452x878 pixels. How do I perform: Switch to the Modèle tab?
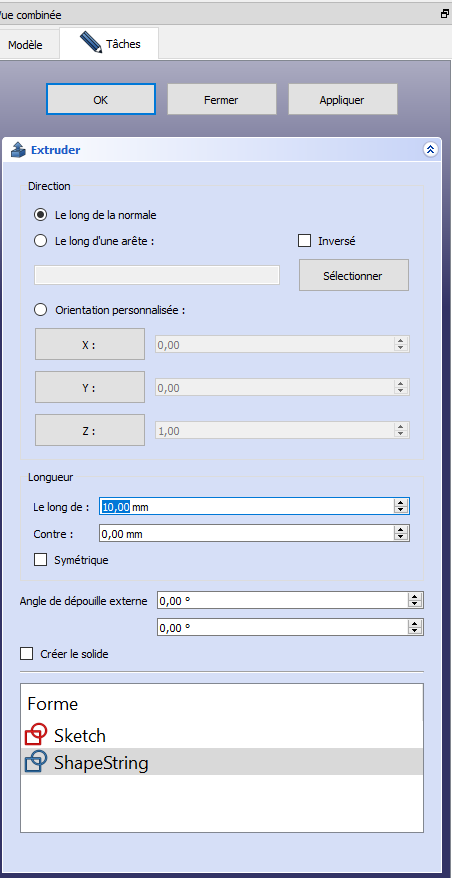coord(25,45)
